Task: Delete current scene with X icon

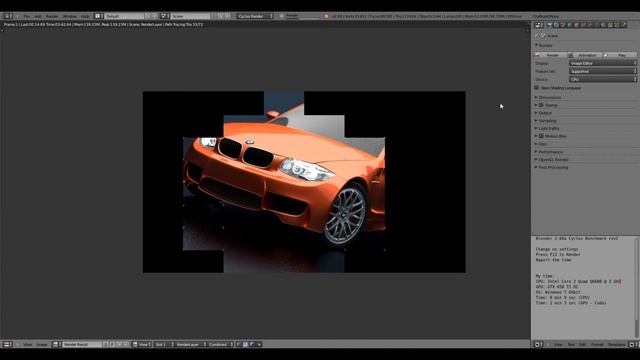Action: [x=227, y=16]
